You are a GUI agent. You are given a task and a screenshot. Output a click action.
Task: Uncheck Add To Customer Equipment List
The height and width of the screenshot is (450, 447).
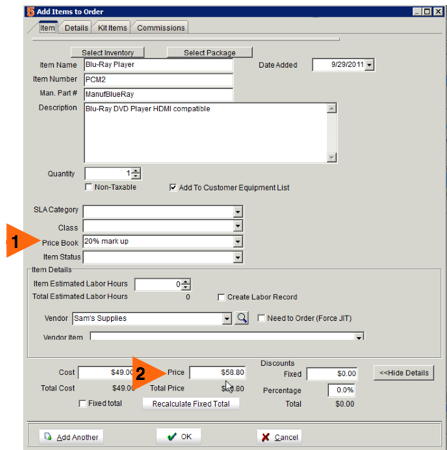coord(173,187)
